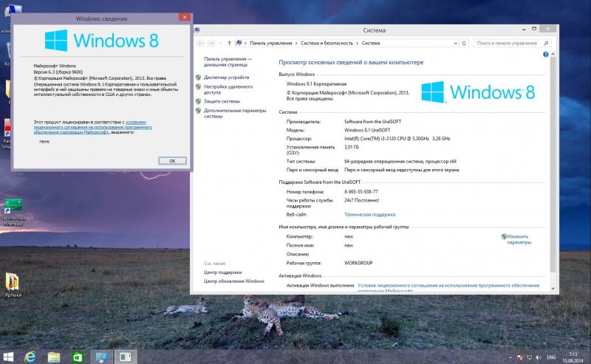The height and width of the screenshot is (364, 591).
Task: Switch to winver window taskbar item
Action: pos(125,357)
